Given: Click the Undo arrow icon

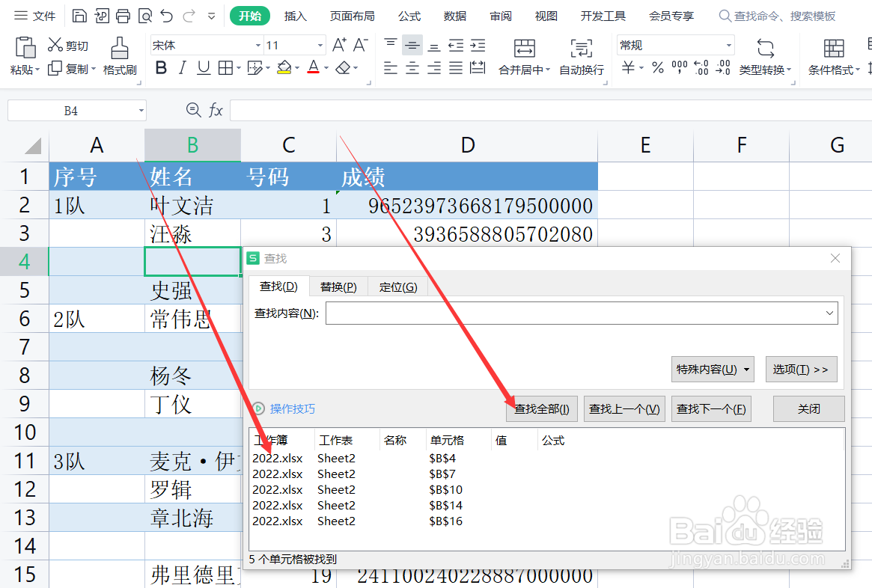Looking at the screenshot, I should (x=166, y=15).
